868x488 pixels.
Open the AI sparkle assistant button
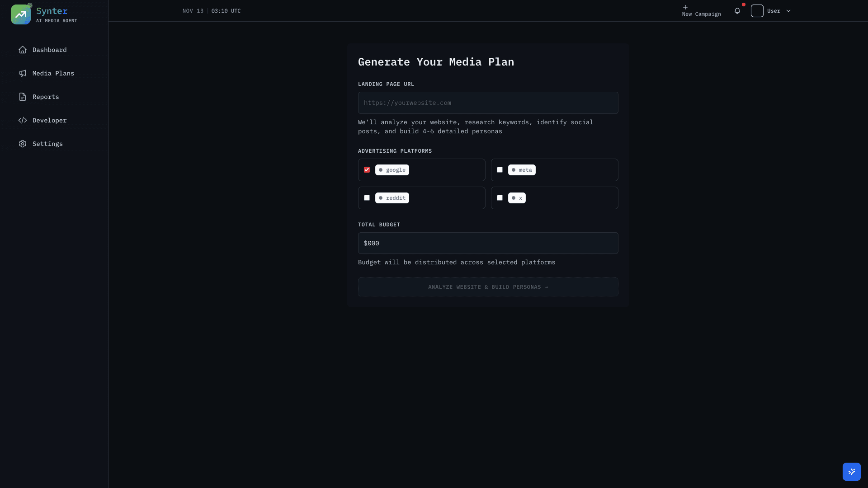tap(852, 472)
